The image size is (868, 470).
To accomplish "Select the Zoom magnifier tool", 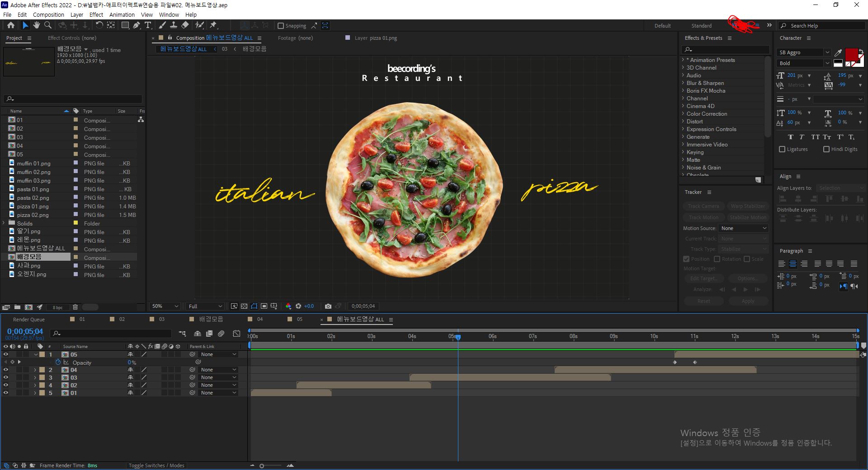I will click(x=47, y=25).
